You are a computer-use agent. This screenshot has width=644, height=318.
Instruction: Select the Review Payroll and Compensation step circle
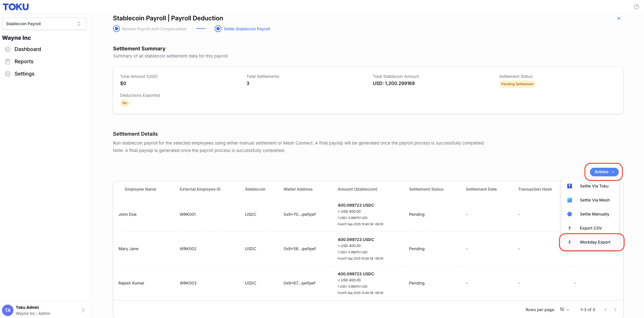click(116, 29)
